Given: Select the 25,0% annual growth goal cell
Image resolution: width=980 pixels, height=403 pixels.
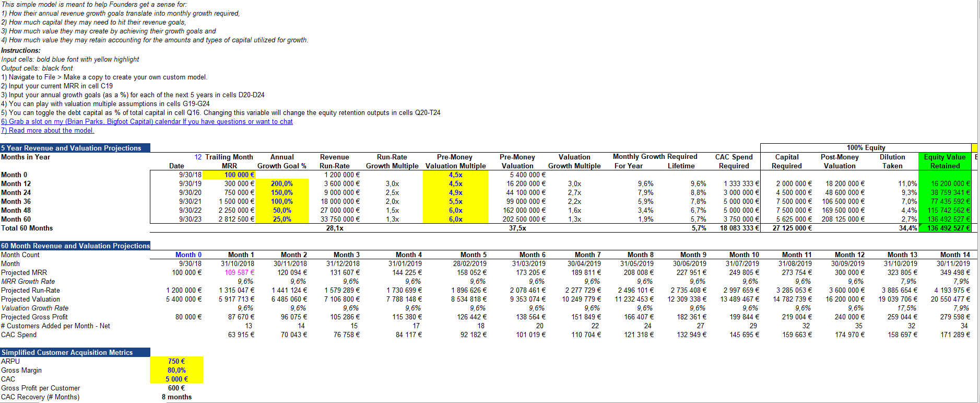Looking at the screenshot, I should click(282, 219).
